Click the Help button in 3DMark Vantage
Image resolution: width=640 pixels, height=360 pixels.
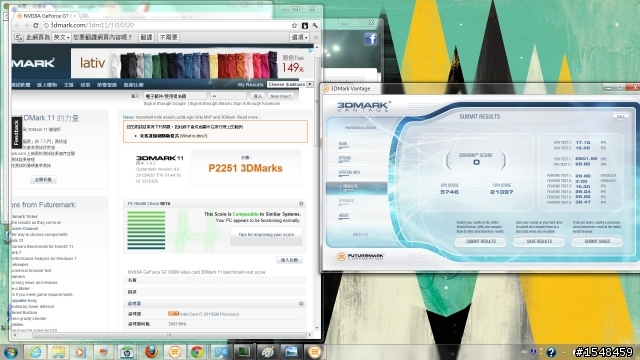tap(621, 117)
